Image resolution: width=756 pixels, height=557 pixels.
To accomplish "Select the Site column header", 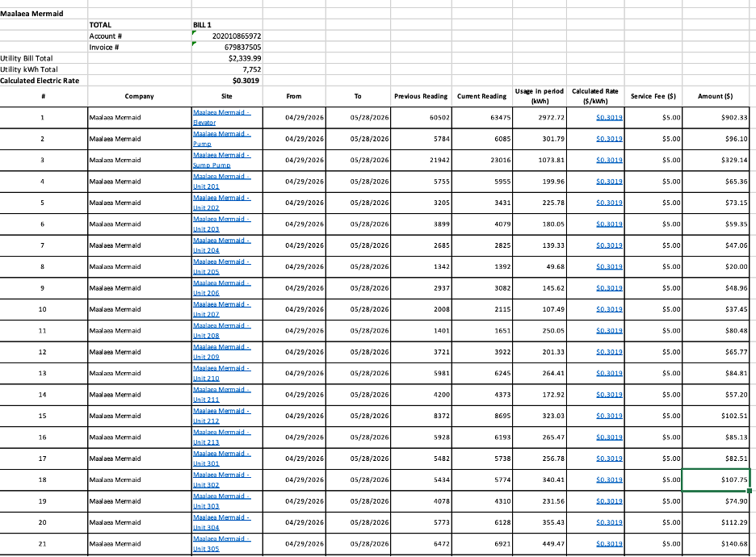I will pos(227,96).
